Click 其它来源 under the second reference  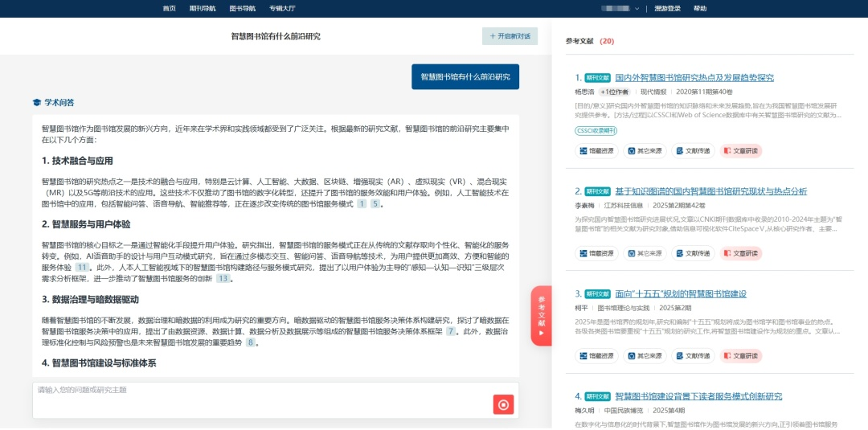[644, 253]
